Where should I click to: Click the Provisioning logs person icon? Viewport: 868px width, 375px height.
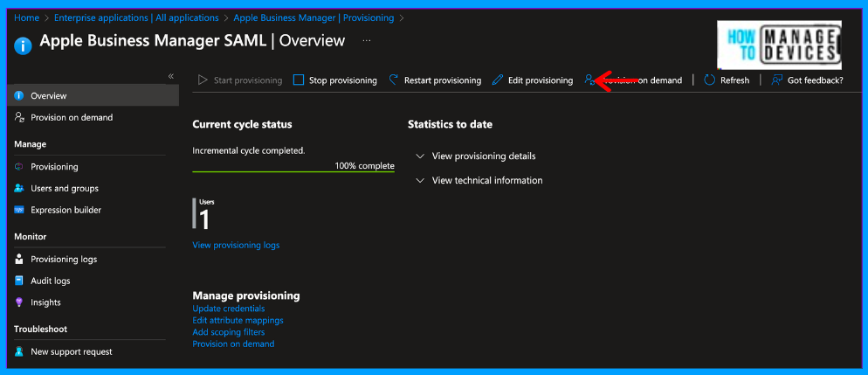(x=19, y=260)
